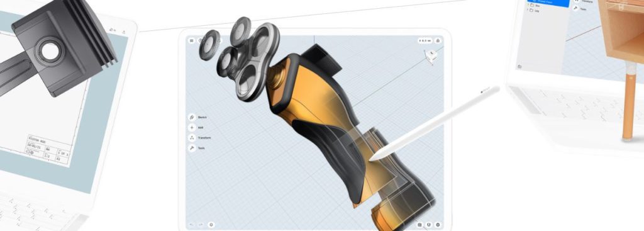Viewport: 644px width, 231px height.
Task: Click the camera view icon at bottom right
Action: (419, 225)
